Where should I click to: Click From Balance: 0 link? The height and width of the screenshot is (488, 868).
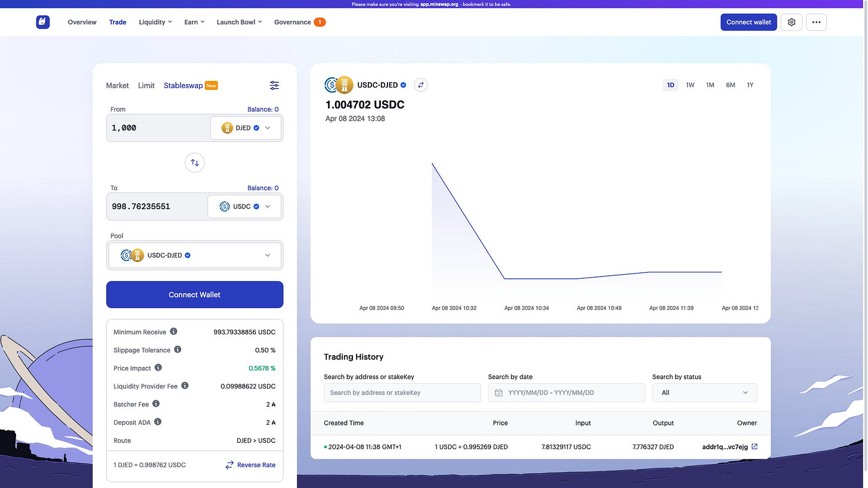tap(263, 109)
